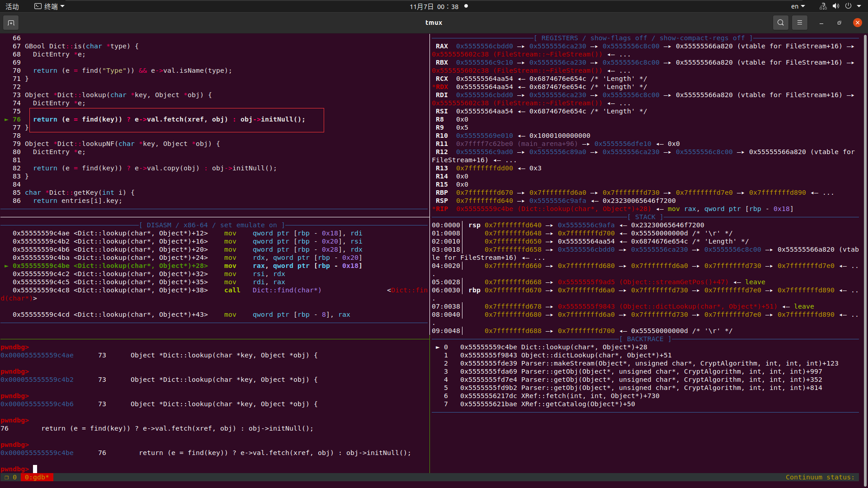Click pwndbg output address 0x000055555559c4ae
The image size is (868, 488).
pyautogui.click(x=37, y=355)
